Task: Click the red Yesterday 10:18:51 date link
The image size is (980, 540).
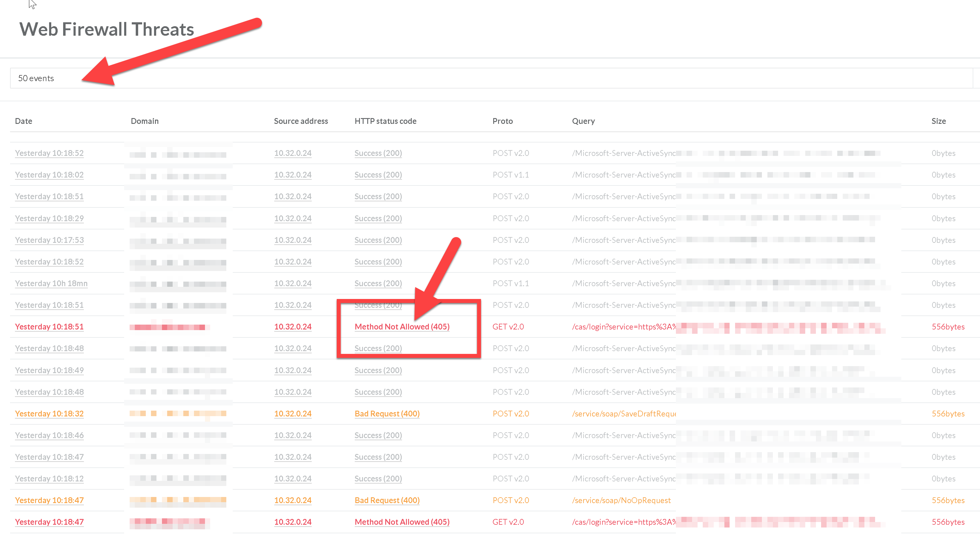Action: [x=49, y=327]
